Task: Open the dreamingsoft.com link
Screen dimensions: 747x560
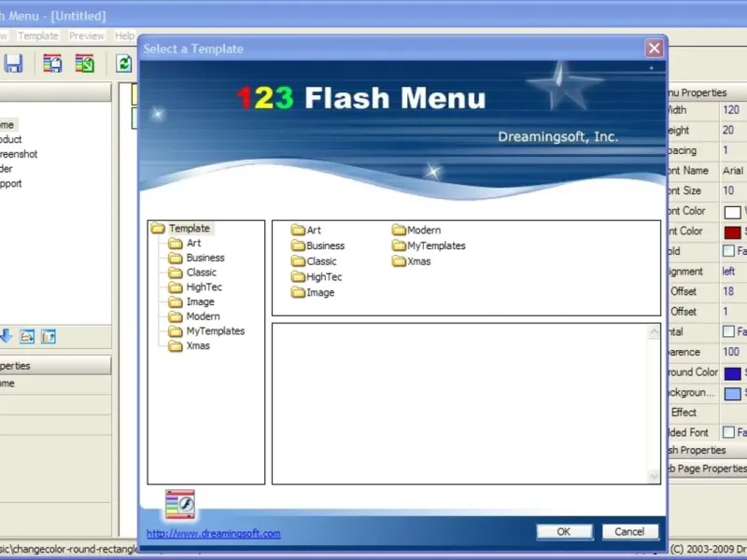Action: tap(214, 533)
